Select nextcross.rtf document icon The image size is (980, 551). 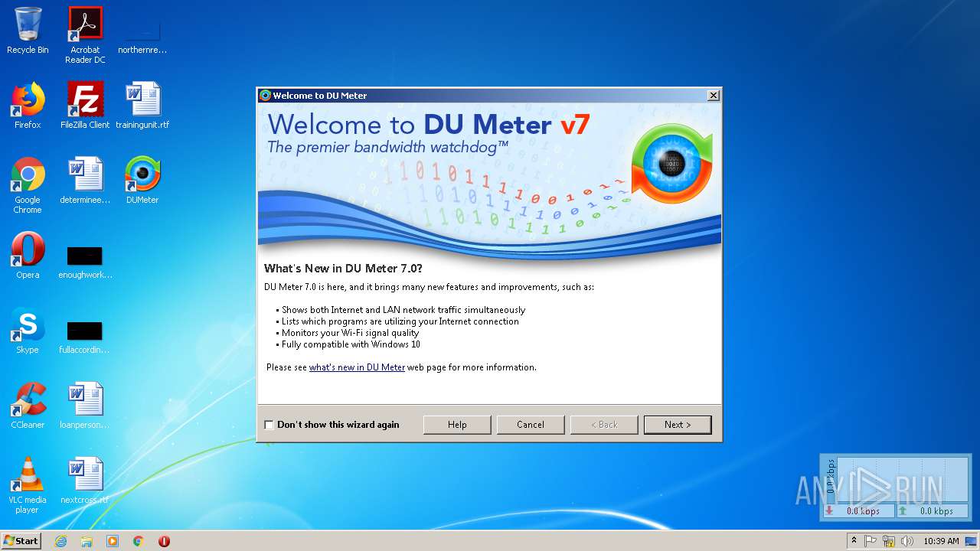click(85, 481)
